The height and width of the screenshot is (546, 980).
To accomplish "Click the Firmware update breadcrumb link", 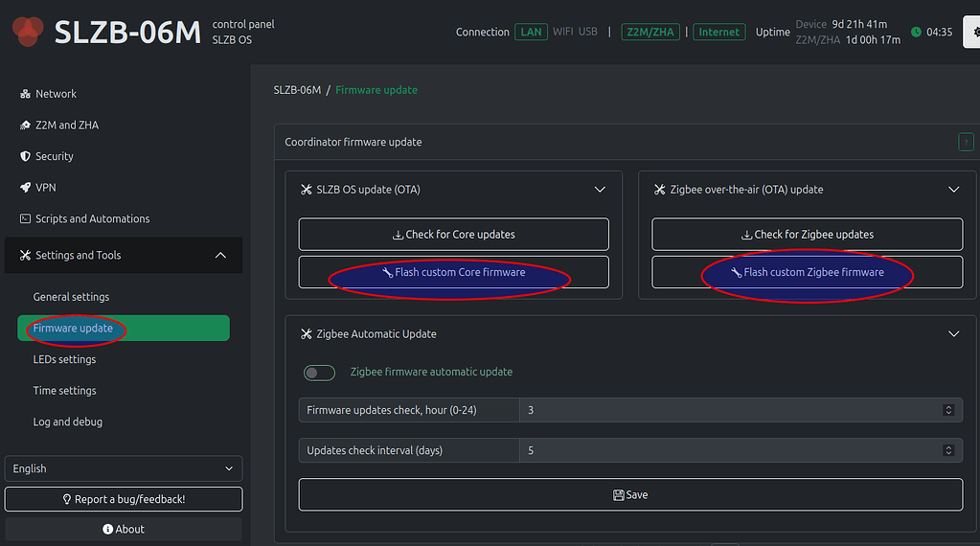I will coord(376,90).
